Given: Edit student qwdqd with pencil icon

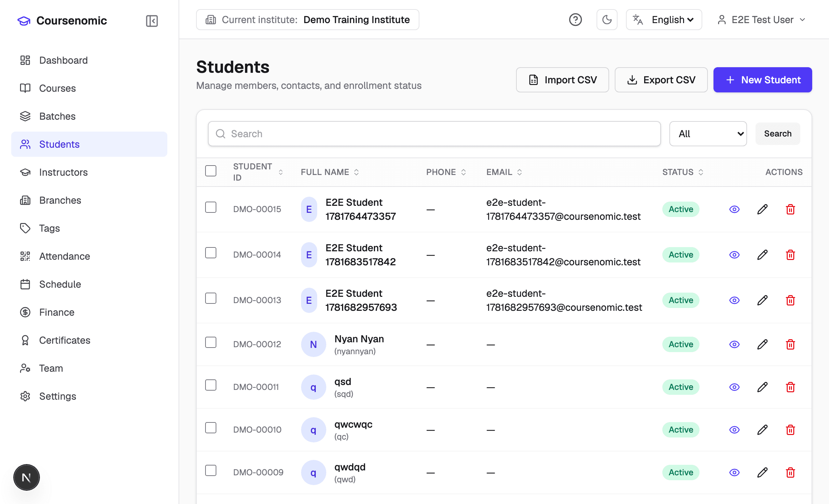Looking at the screenshot, I should 762,472.
